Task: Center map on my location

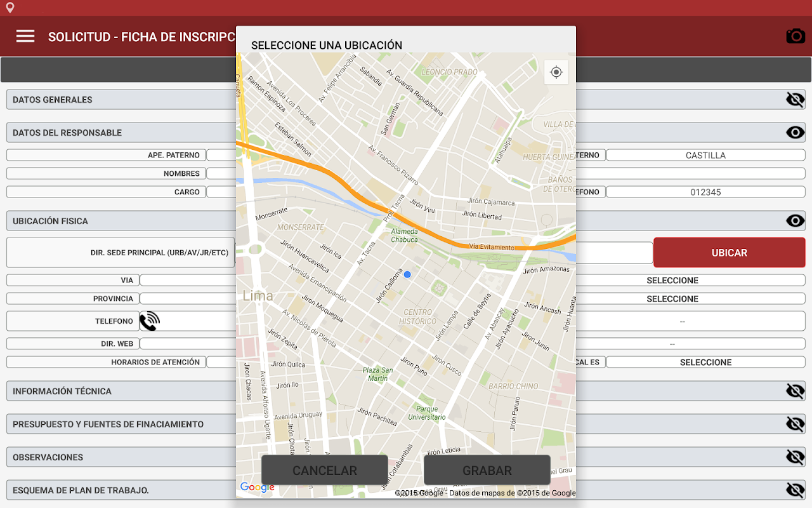Action: click(x=556, y=72)
